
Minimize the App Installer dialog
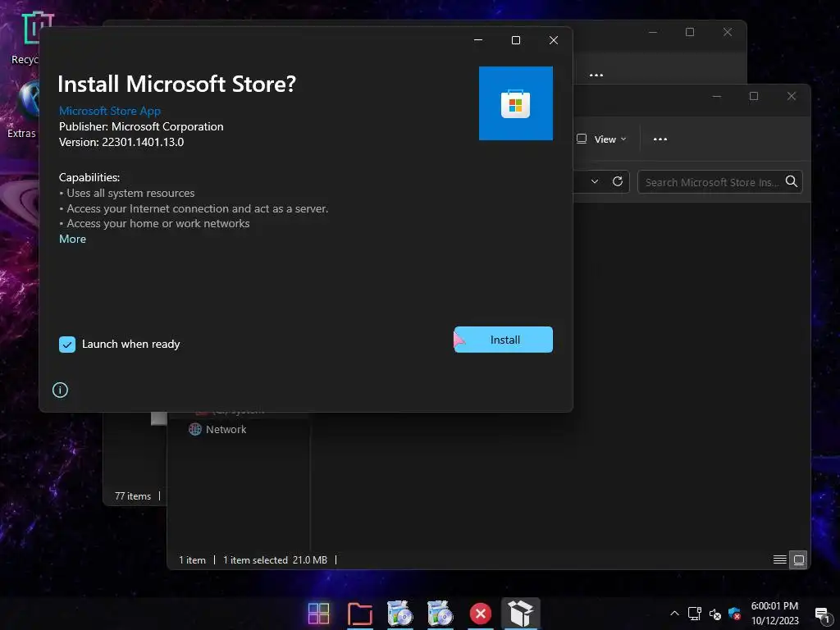tap(478, 40)
